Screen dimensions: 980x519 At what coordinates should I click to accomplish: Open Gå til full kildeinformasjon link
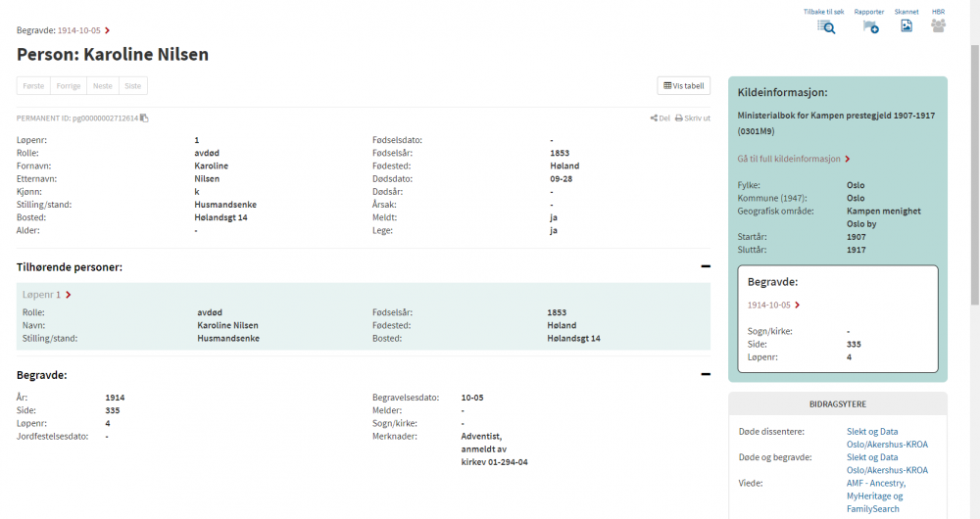793,159
